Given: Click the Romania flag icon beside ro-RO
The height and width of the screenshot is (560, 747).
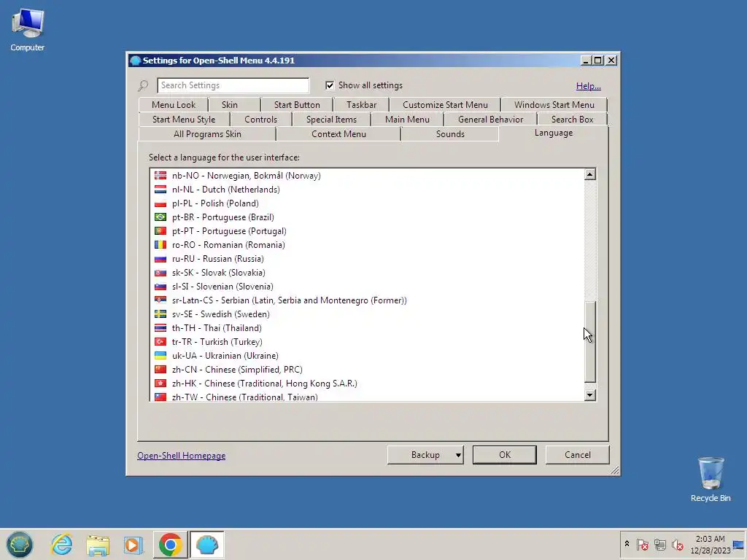Looking at the screenshot, I should click(x=160, y=245).
